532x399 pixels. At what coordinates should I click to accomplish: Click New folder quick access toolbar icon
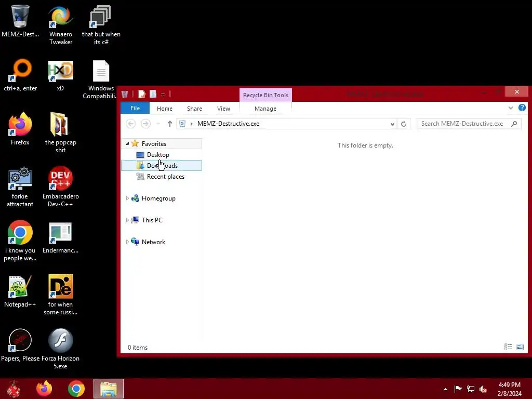(x=153, y=94)
